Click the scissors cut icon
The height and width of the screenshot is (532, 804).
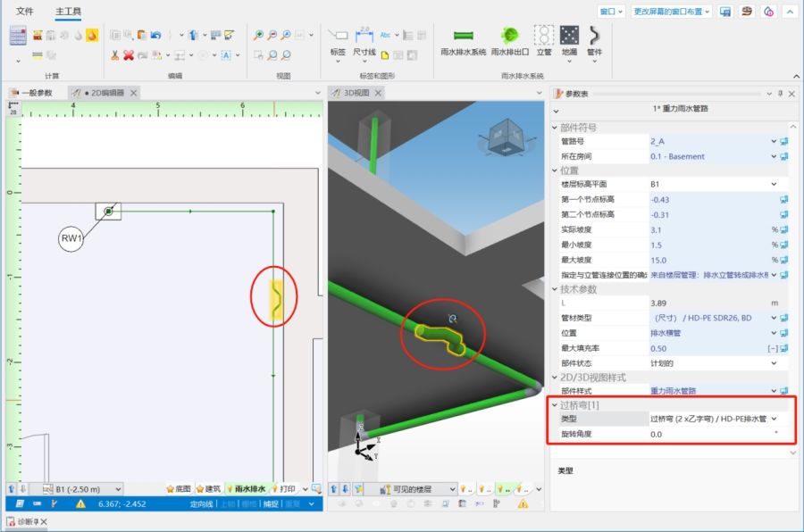(114, 55)
